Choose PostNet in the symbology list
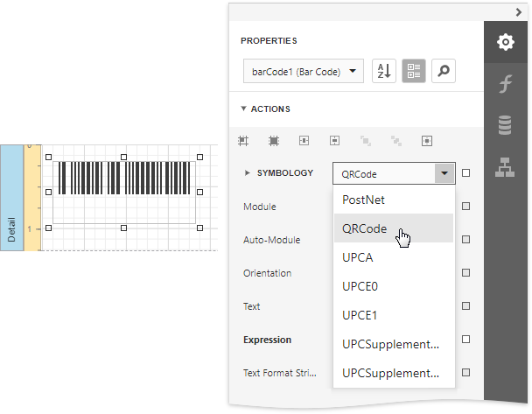 point(363,200)
